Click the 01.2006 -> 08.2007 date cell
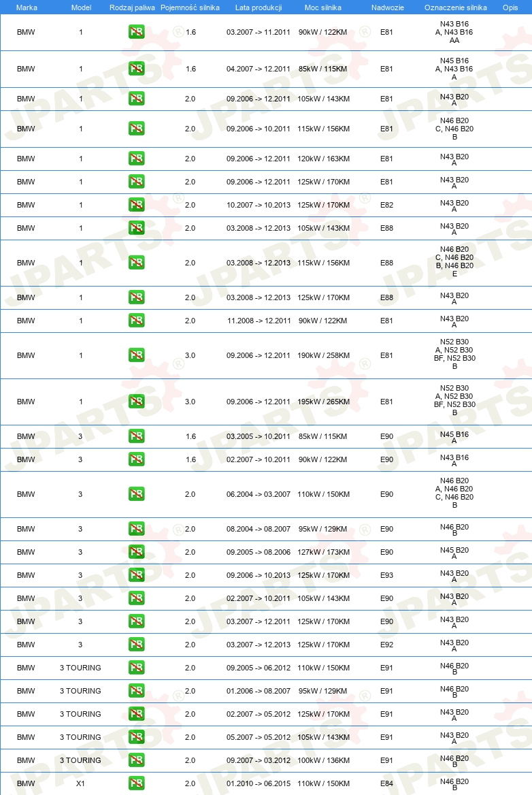 pos(259,691)
